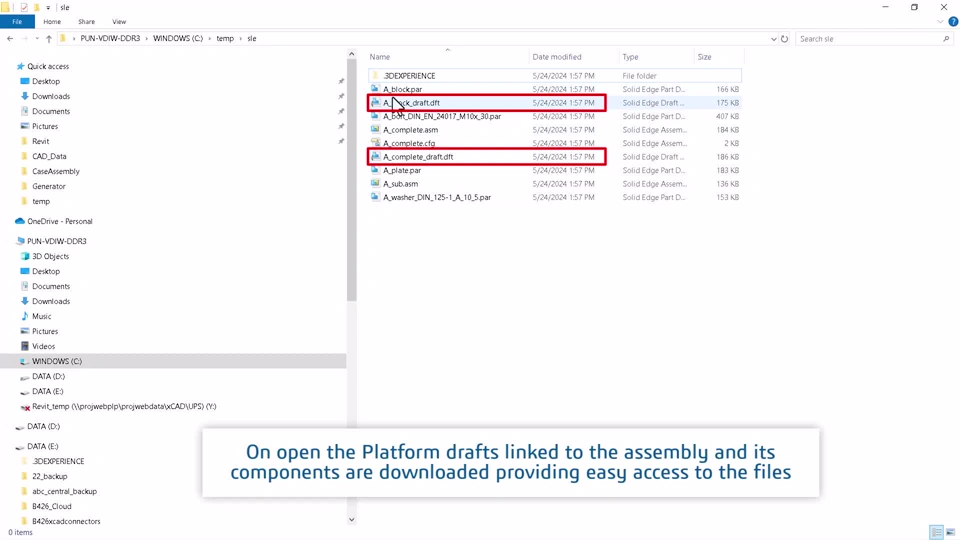Open pinned Downloads under Quick access
960x540 pixels.
(51, 96)
